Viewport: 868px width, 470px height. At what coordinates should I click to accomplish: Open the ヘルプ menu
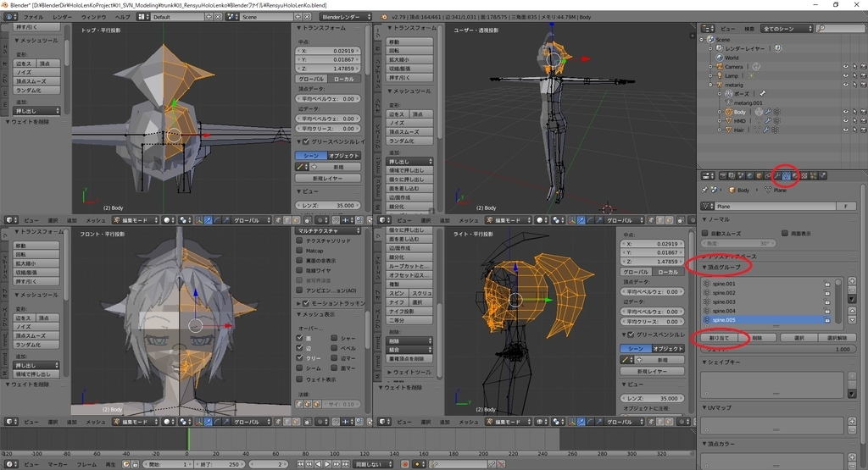coord(122,17)
